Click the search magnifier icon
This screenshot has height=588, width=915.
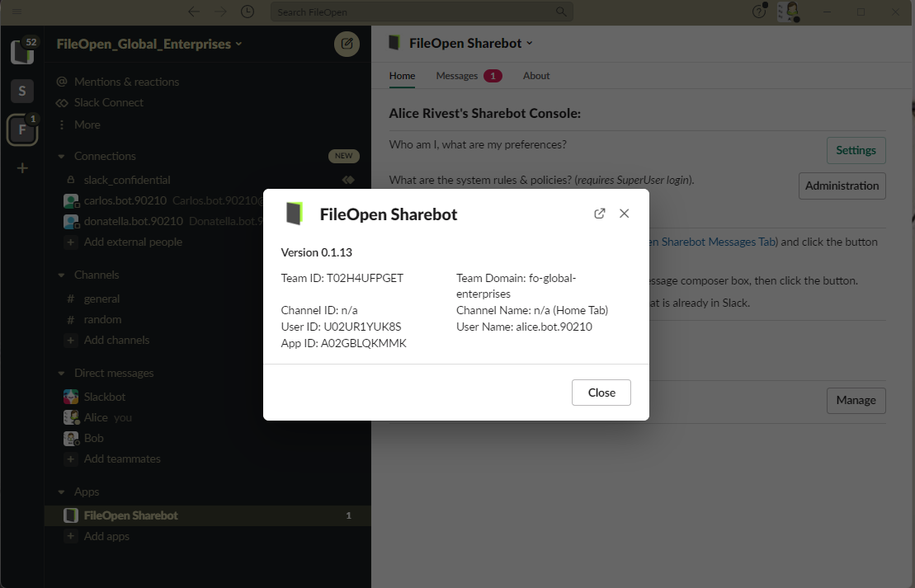[561, 12]
